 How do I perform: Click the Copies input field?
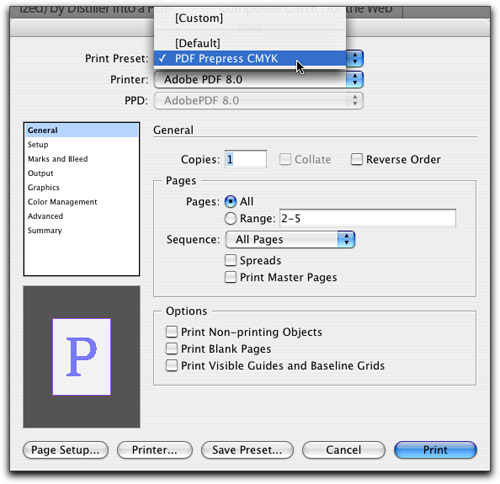tap(246, 159)
